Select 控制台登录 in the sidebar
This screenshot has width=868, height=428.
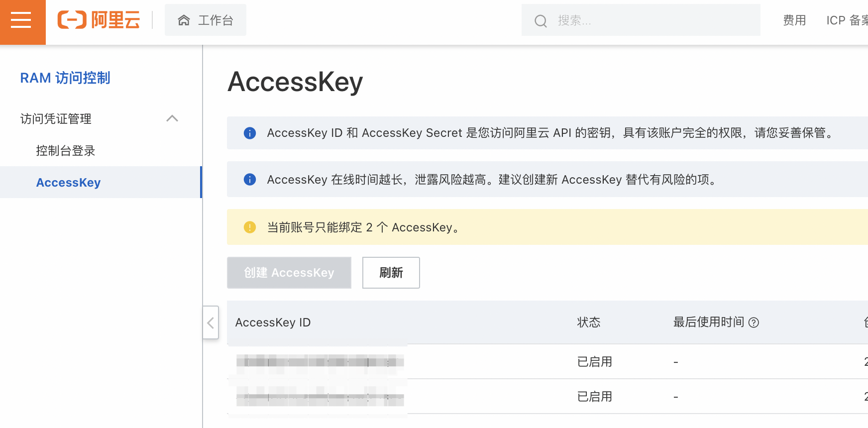(x=65, y=150)
